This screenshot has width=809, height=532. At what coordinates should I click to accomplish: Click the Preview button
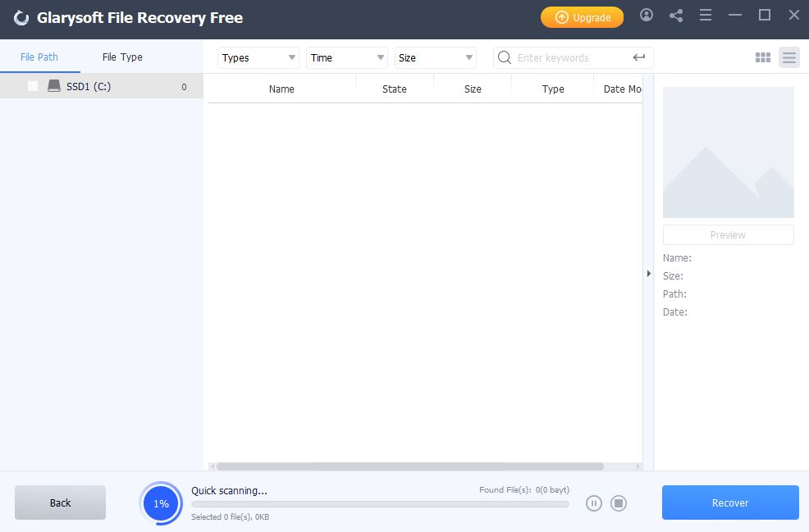tap(728, 234)
